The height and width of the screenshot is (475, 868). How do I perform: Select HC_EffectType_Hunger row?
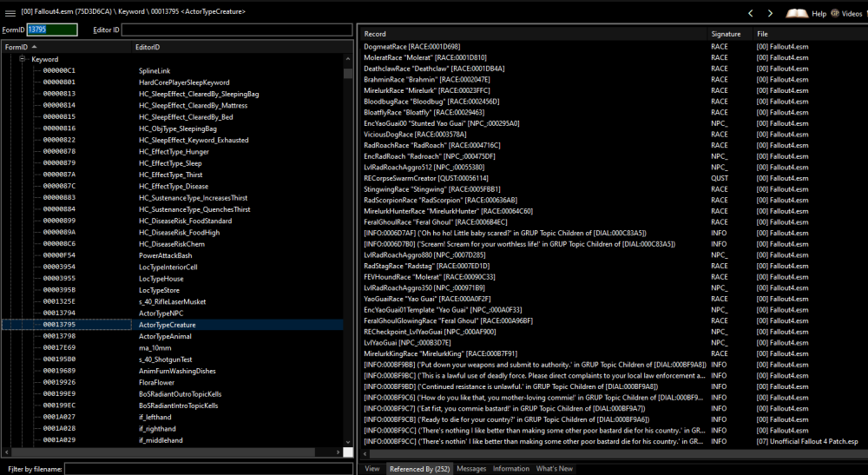click(173, 151)
